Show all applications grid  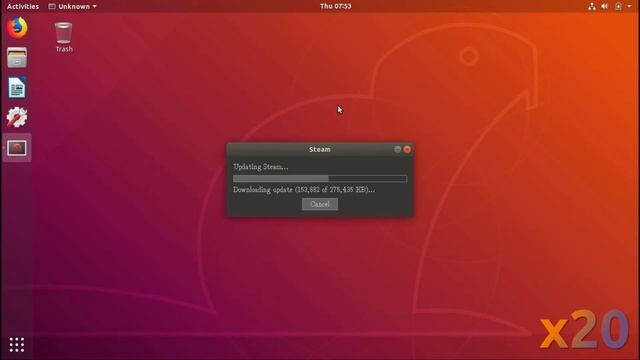[17, 345]
